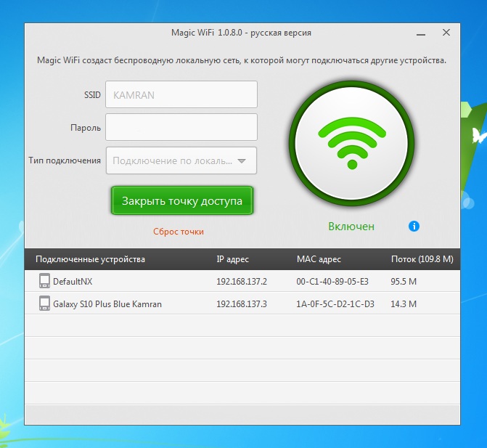Click the Подключенные устройства column header
The image size is (487, 448).
click(90, 259)
